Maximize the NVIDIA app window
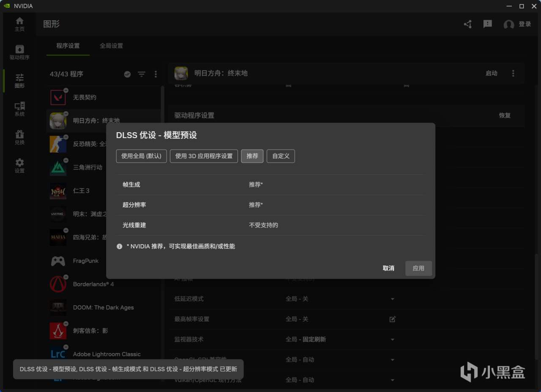 click(522, 6)
